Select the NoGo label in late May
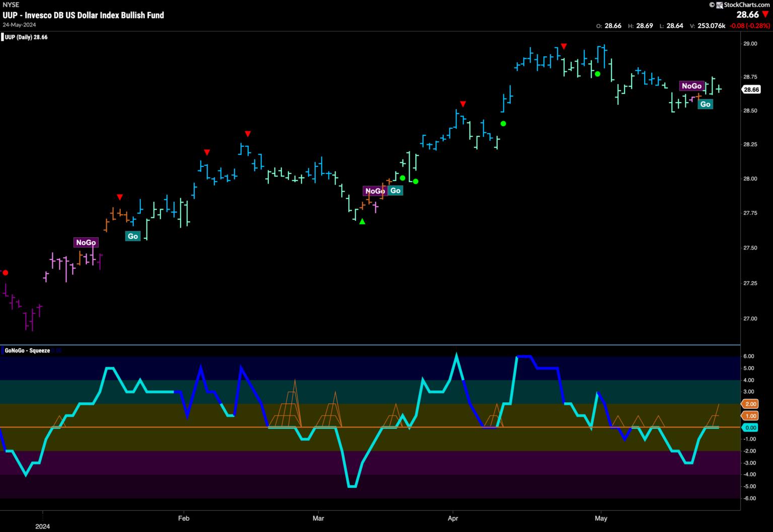 691,86
